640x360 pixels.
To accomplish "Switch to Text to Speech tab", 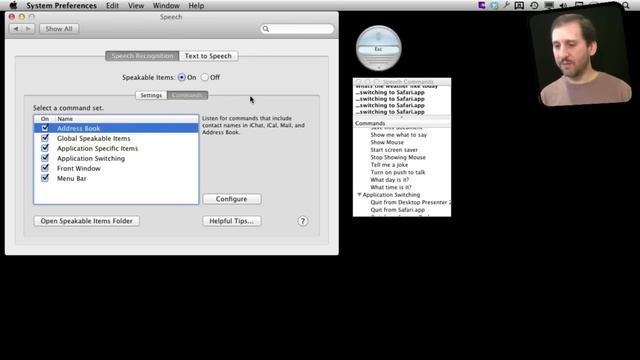I will (x=208, y=56).
